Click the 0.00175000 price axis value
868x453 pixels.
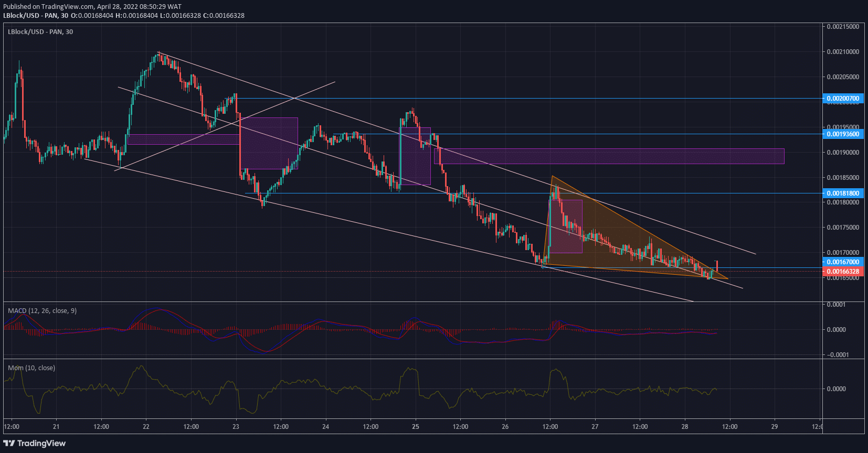pos(843,228)
